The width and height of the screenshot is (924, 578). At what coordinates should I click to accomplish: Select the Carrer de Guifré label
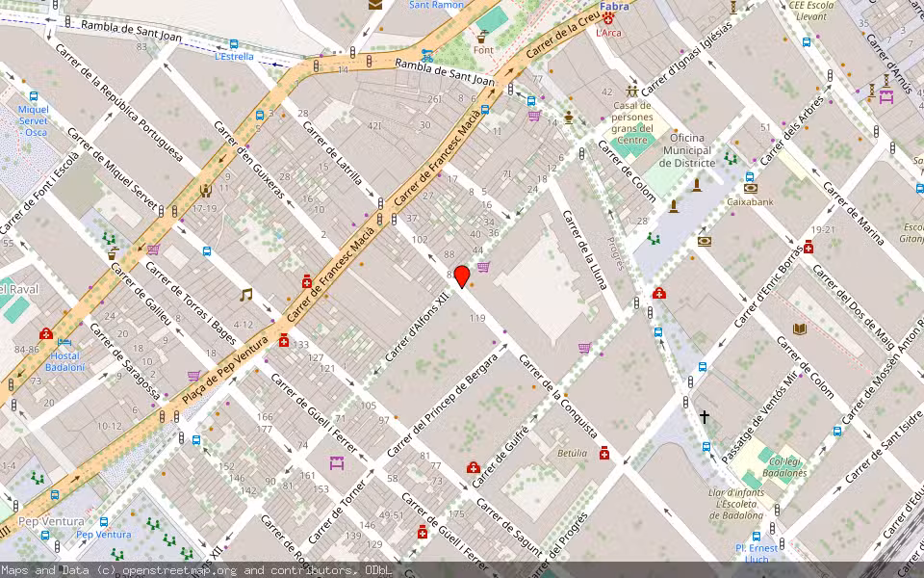[500, 457]
